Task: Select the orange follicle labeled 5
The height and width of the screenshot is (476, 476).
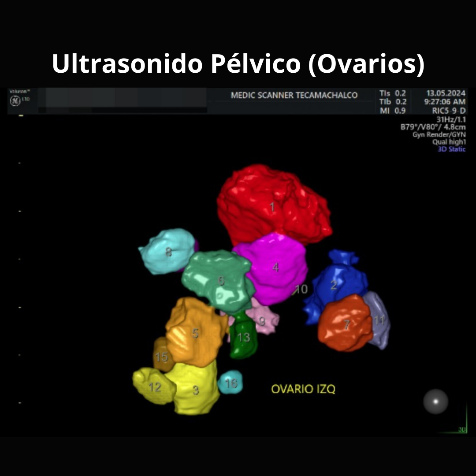Action: pyautogui.click(x=194, y=333)
